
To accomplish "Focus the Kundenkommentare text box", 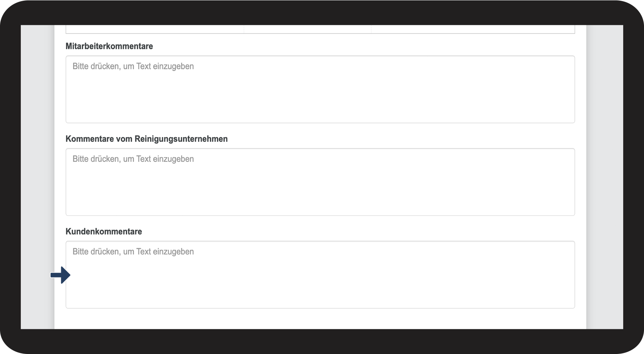I will click(x=320, y=275).
